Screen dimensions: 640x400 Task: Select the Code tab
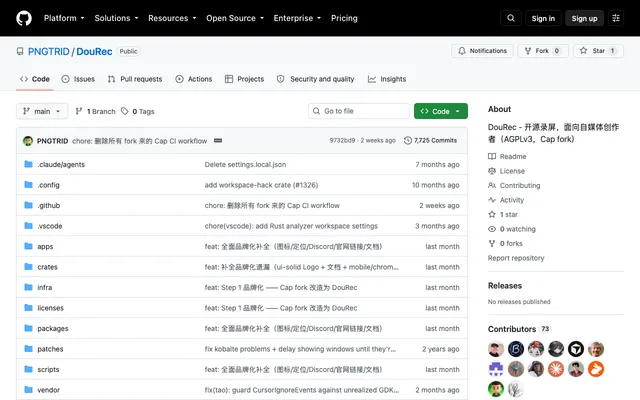pos(35,79)
